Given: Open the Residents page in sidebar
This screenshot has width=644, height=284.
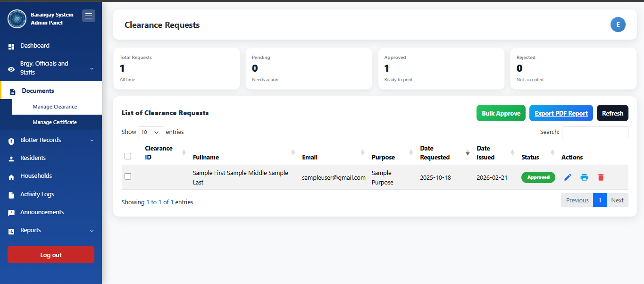Looking at the screenshot, I should (33, 158).
